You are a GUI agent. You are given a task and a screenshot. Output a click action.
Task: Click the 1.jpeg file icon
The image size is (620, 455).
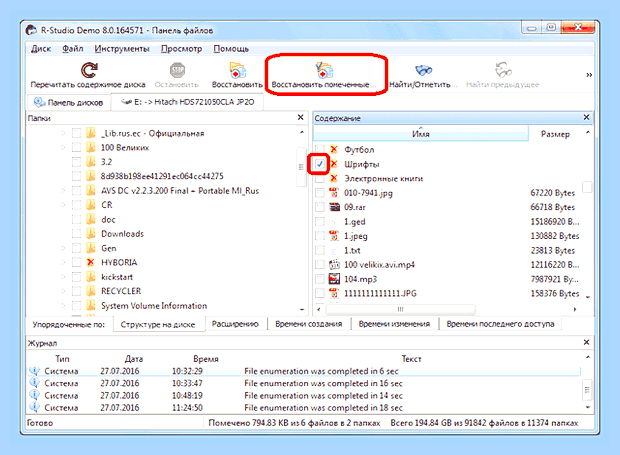point(334,236)
